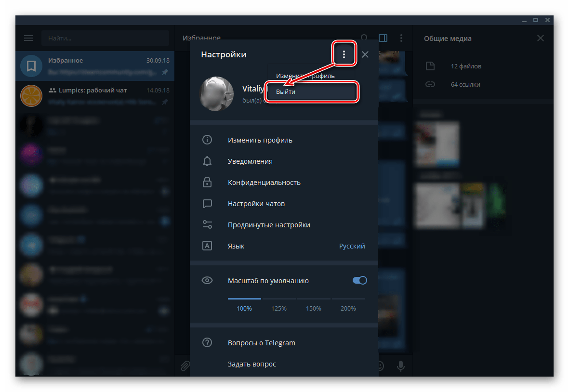Close the 'Общие медиа' panel
This screenshot has height=392, width=569.
tap(540, 38)
